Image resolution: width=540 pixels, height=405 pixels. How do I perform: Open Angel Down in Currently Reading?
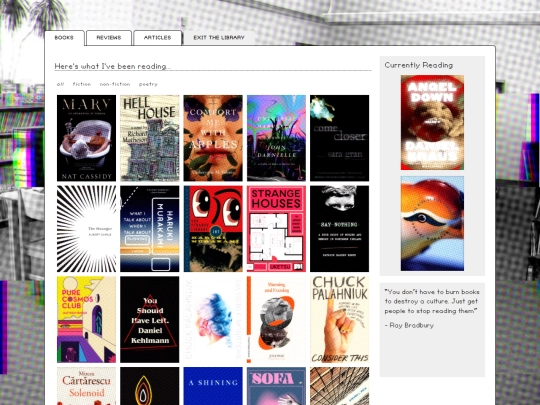coord(432,123)
